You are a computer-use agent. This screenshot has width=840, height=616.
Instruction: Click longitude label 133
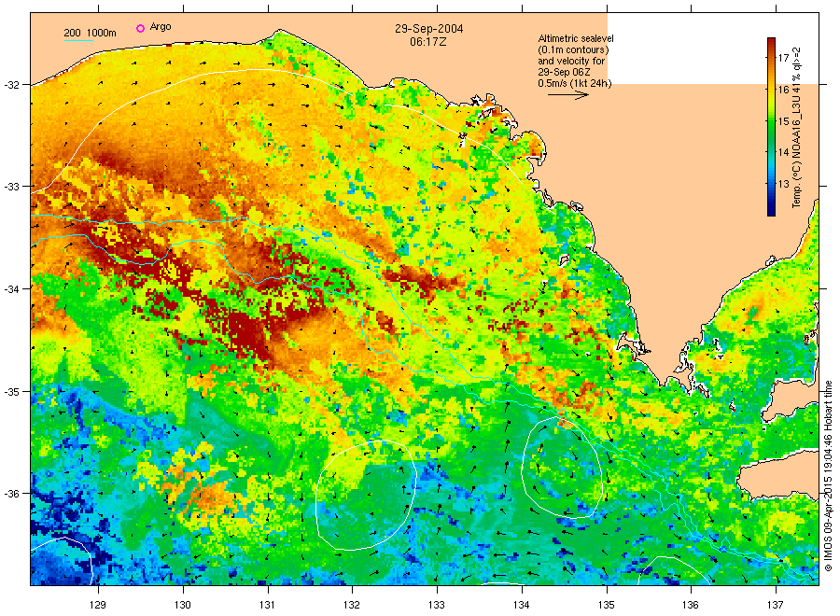tap(437, 606)
